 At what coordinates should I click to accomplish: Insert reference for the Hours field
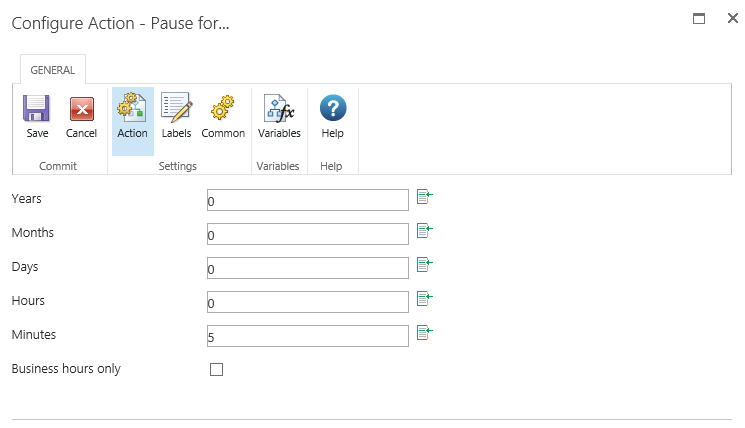tap(424, 299)
